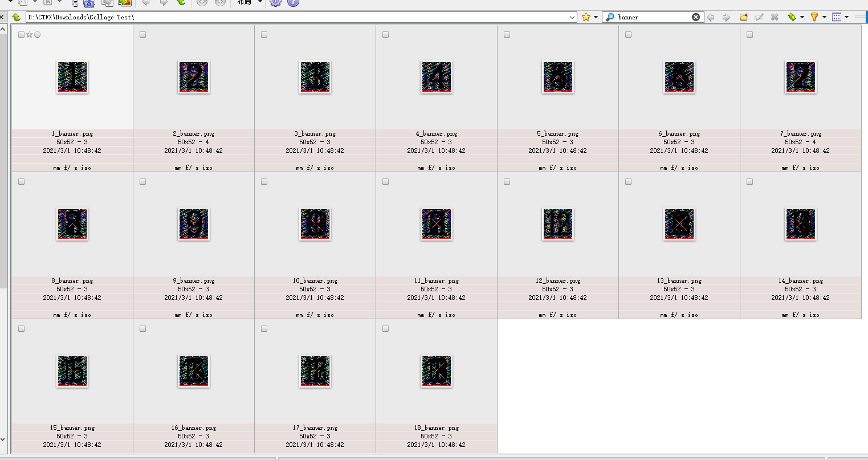Screen dimensions: 868x460
Task: Click the star rating icon on 1_banner.png
Action: click(x=29, y=35)
